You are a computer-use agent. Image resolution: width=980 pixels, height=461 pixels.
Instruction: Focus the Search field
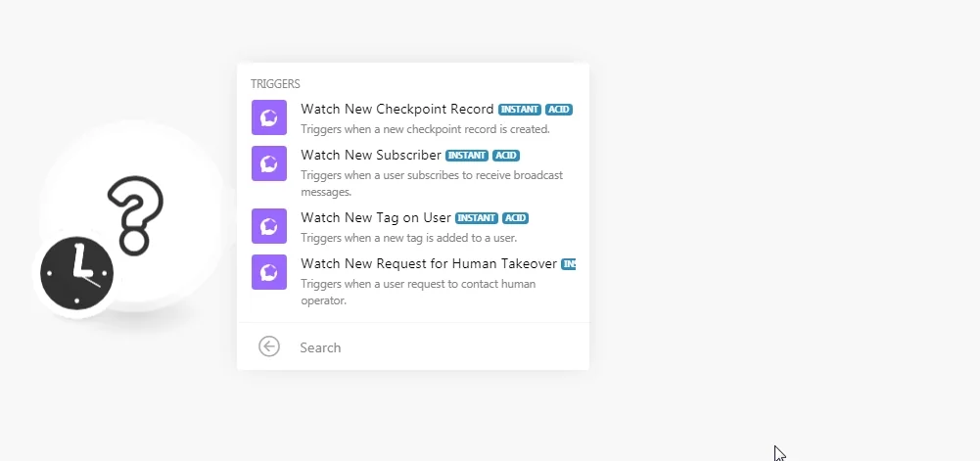[x=438, y=347]
